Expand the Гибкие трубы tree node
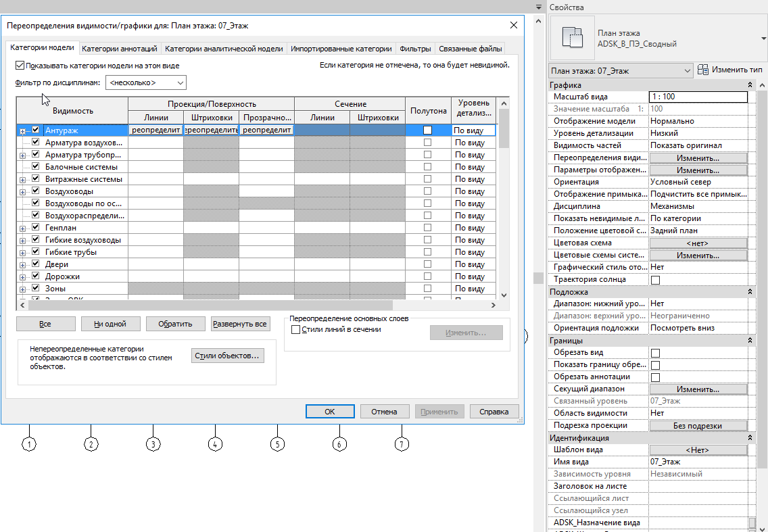This screenshot has width=768, height=532. [x=22, y=253]
